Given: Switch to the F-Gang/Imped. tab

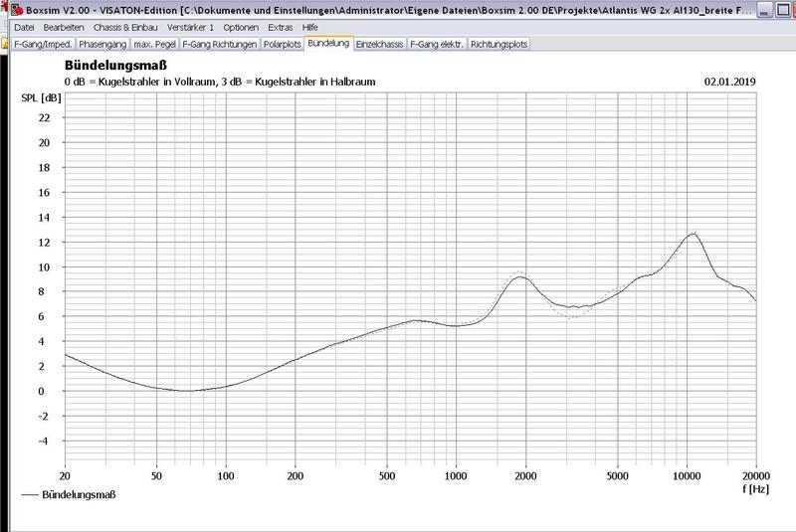Looking at the screenshot, I should coord(42,45).
